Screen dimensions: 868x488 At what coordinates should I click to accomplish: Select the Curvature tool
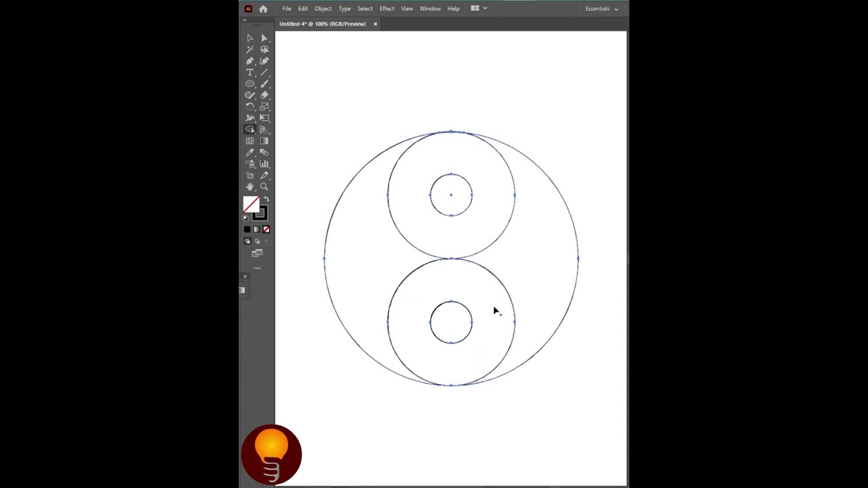(264, 61)
